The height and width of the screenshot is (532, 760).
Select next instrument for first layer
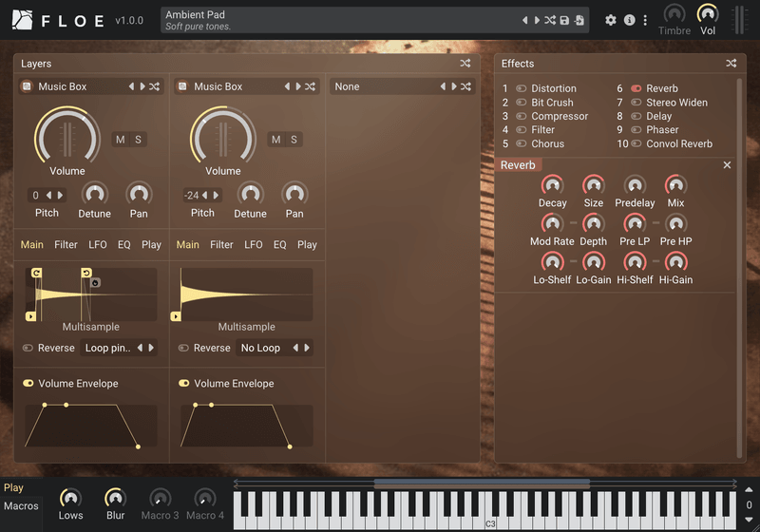coord(142,86)
